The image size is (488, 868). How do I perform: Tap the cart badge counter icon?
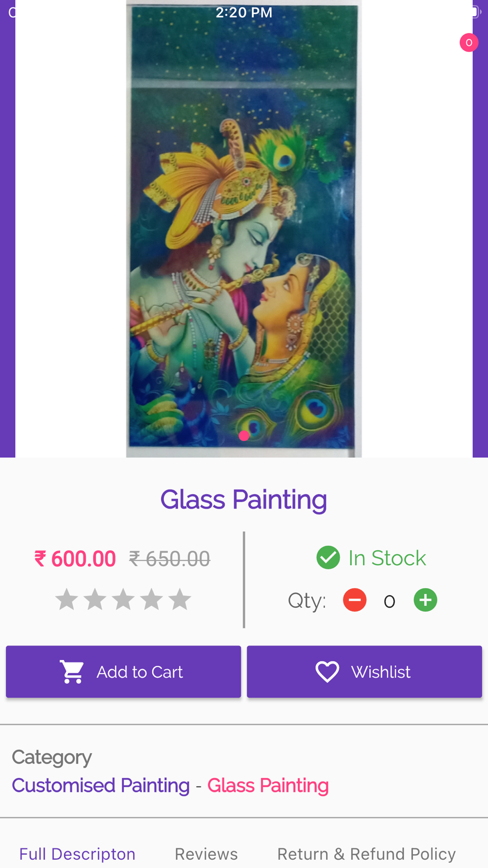[468, 43]
